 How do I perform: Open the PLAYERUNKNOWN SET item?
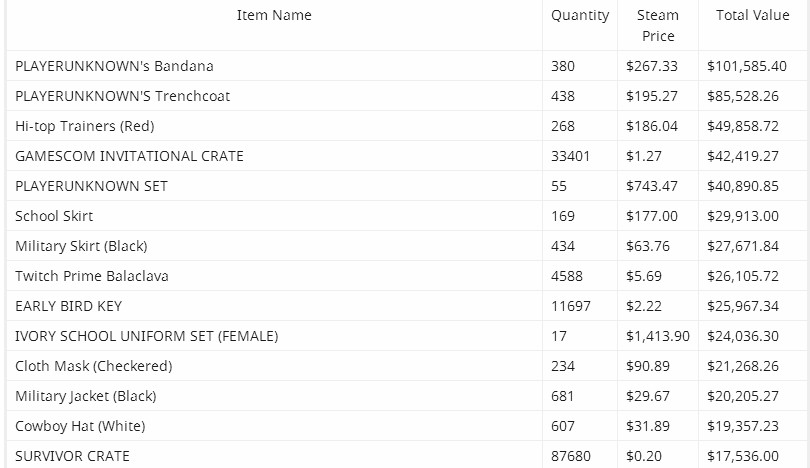[x=92, y=186]
